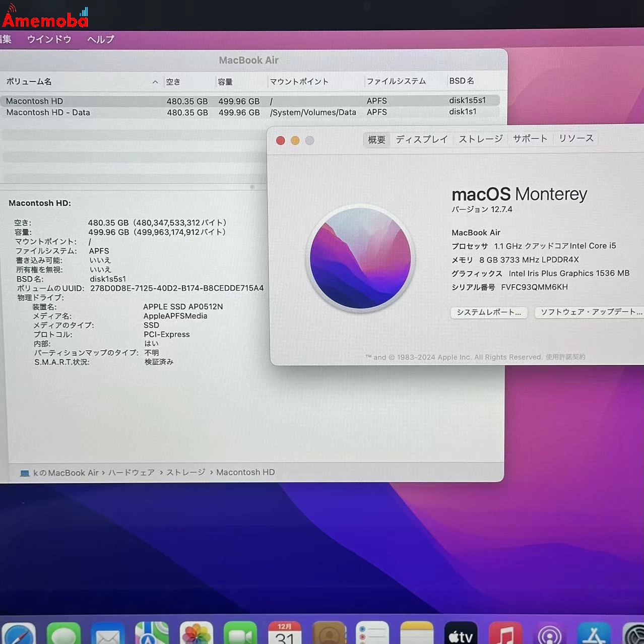Open the ディスプレイ tab
This screenshot has height=644, width=644.
click(422, 139)
